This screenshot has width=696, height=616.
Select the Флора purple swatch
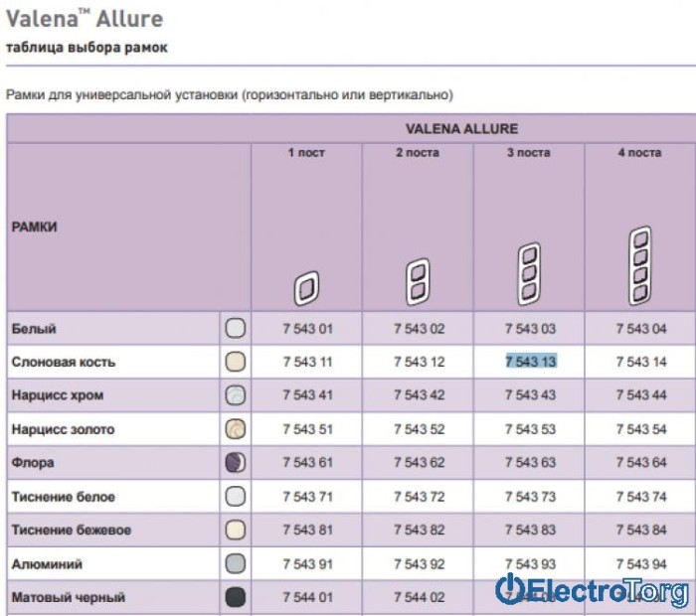click(x=236, y=463)
